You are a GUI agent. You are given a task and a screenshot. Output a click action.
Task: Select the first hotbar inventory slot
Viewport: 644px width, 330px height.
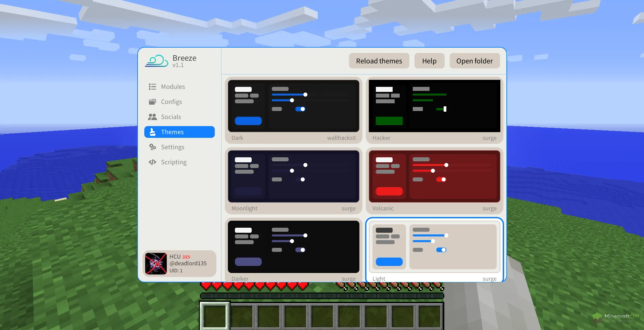tap(215, 316)
